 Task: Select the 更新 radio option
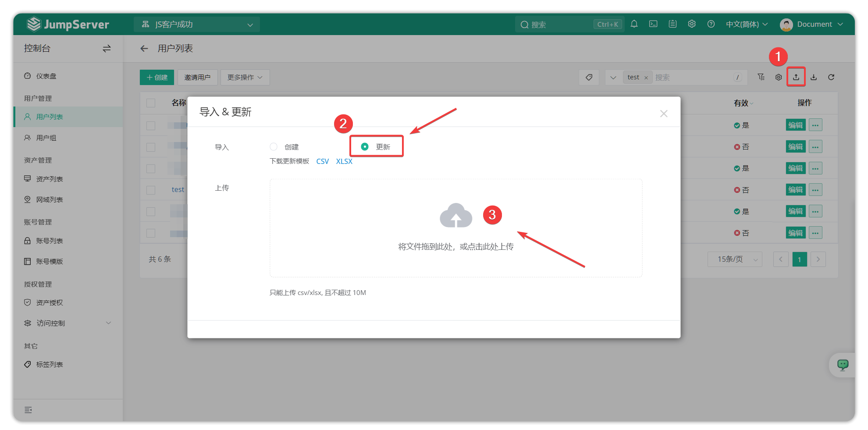(365, 147)
